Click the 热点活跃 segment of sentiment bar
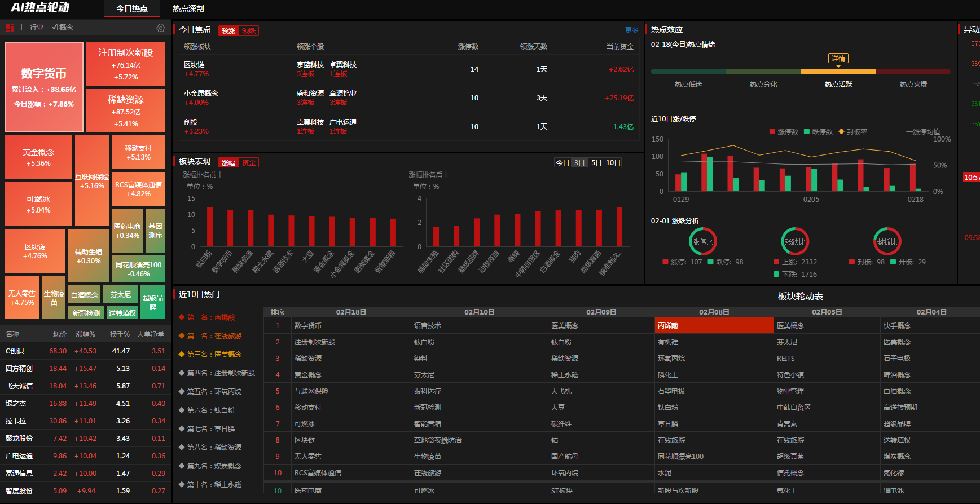This screenshot has height=504, width=980. pyautogui.click(x=838, y=72)
